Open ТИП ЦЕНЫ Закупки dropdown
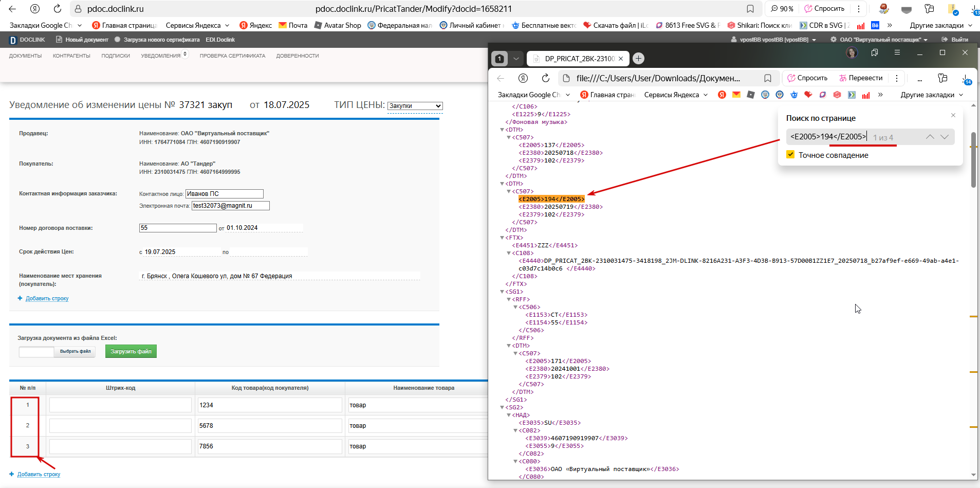Viewport: 980px width, 488px height. point(415,106)
